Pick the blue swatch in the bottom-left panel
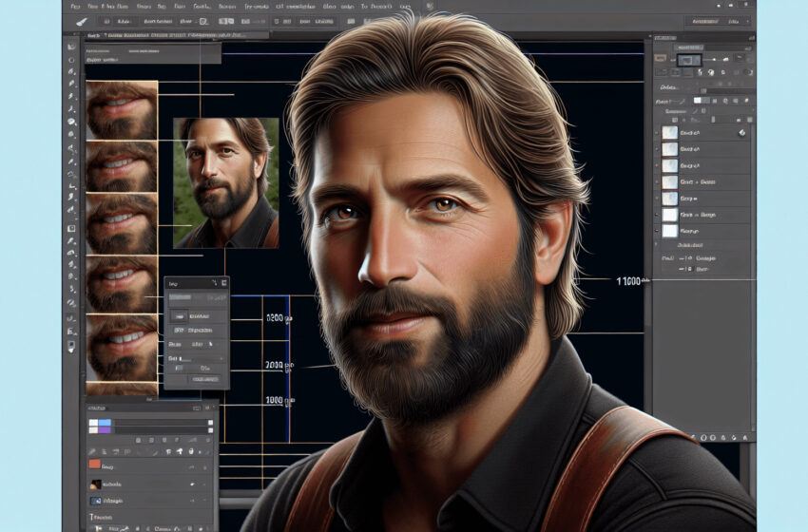Screen dimensions: 808x532 105,423
